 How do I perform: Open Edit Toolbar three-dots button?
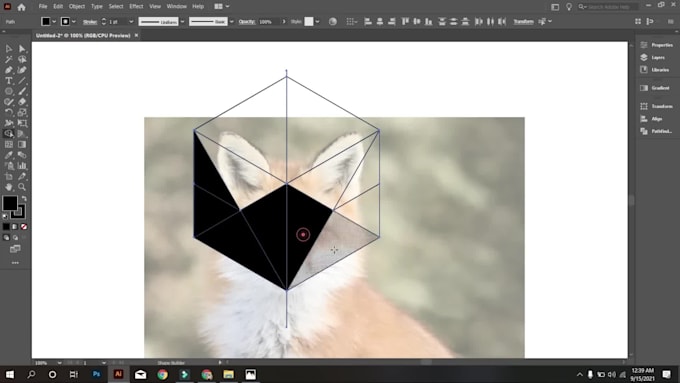(x=15, y=263)
